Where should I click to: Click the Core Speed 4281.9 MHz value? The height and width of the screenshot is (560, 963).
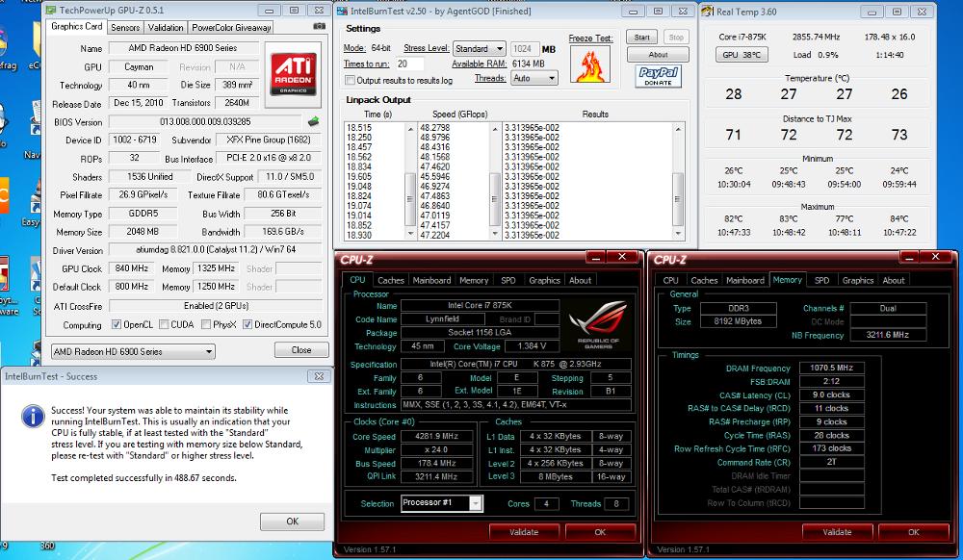click(436, 436)
